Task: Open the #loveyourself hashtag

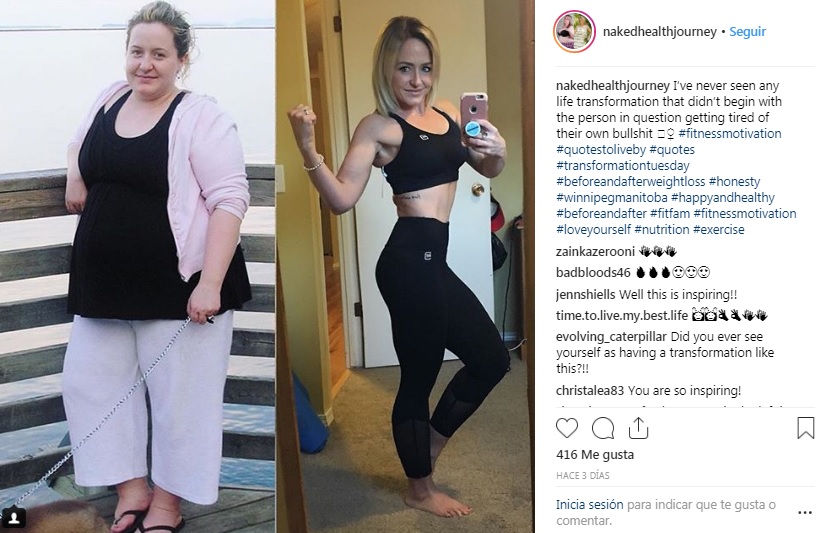Action: (x=593, y=230)
